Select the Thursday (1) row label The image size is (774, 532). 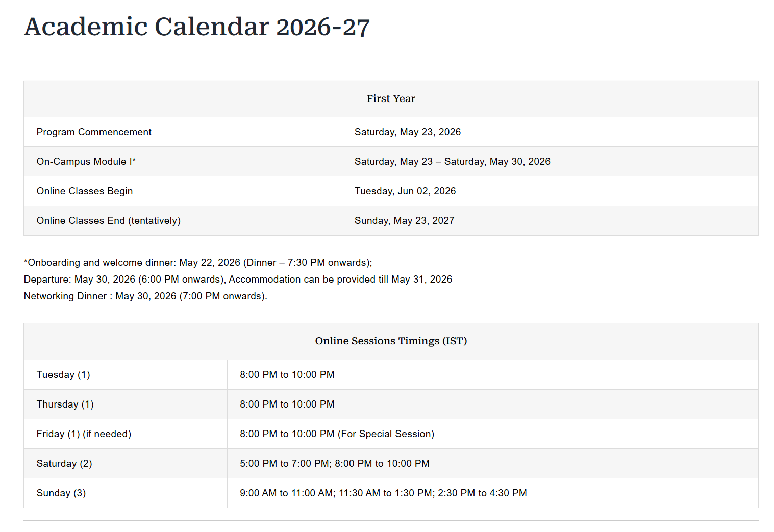coord(65,404)
